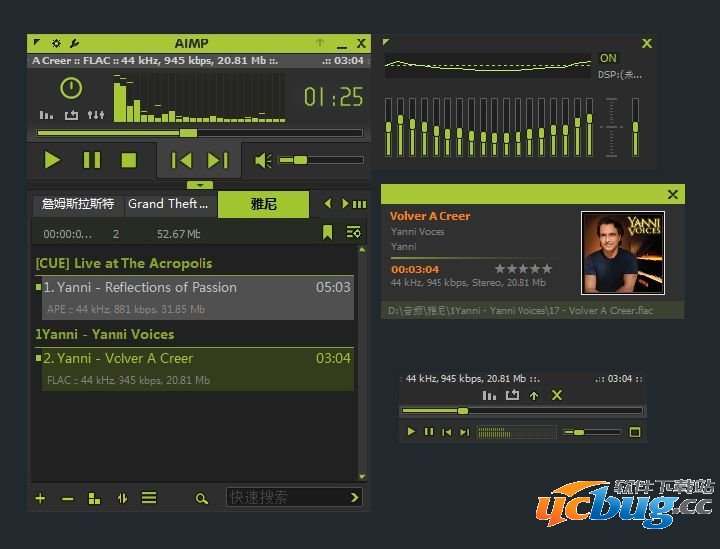Select the 雅尼 playlist tab
Viewport: 720px width, 549px height.
click(x=264, y=204)
